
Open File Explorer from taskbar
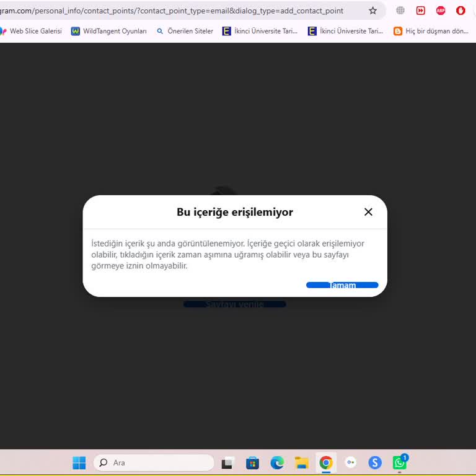point(301,462)
